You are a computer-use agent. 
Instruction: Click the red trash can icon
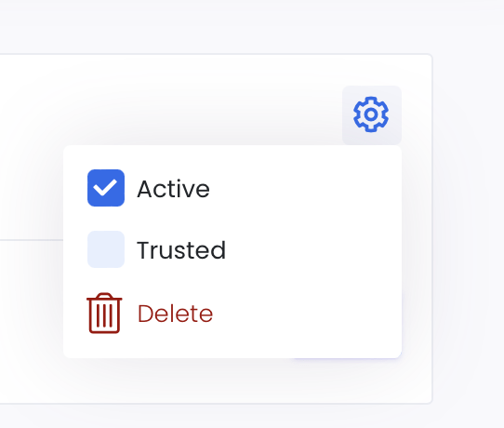[104, 313]
